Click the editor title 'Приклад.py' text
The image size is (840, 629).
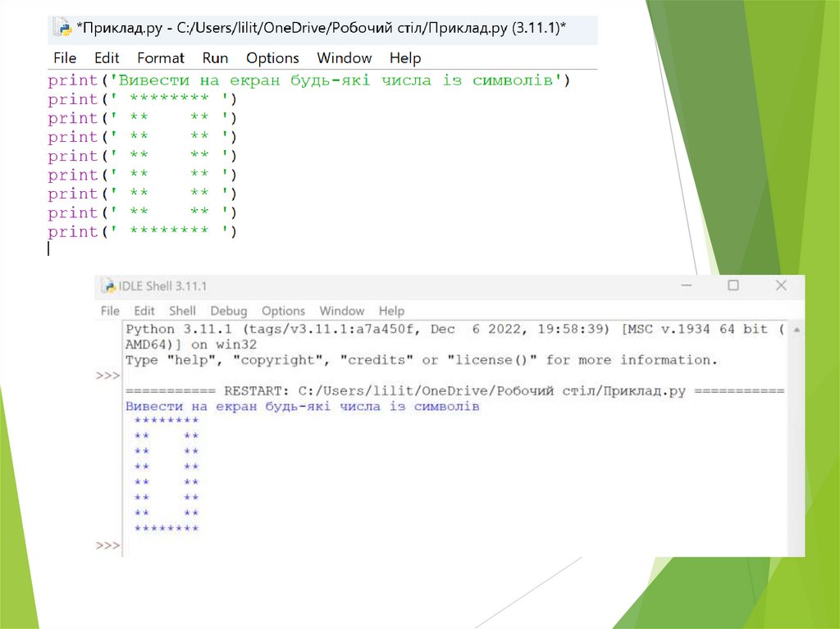click(x=321, y=27)
